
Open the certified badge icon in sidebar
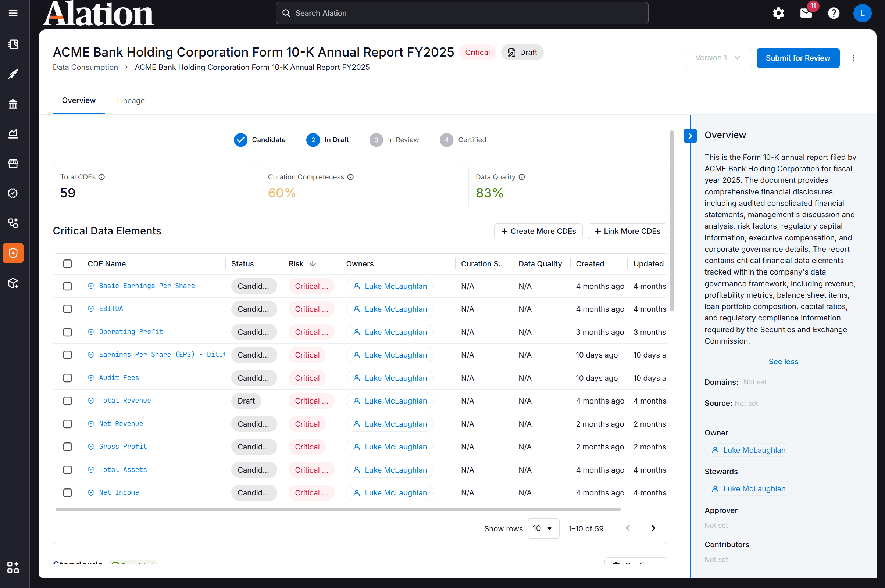13,193
